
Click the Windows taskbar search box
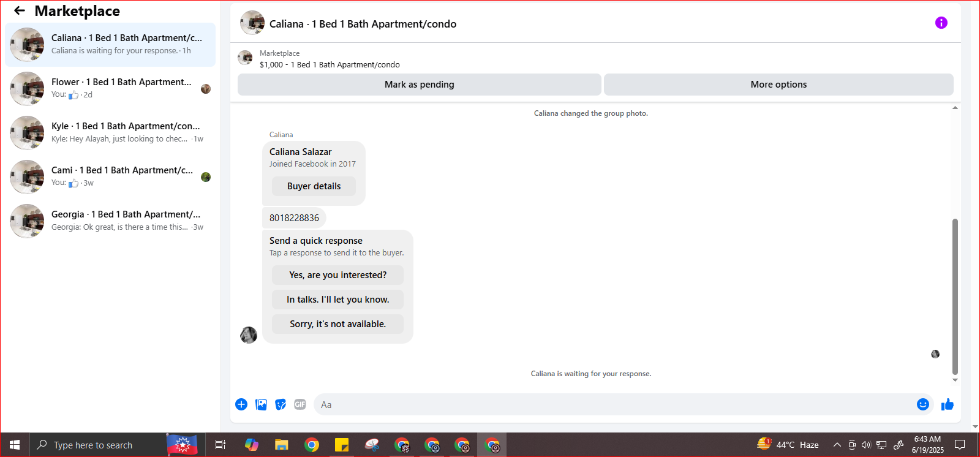(114, 445)
